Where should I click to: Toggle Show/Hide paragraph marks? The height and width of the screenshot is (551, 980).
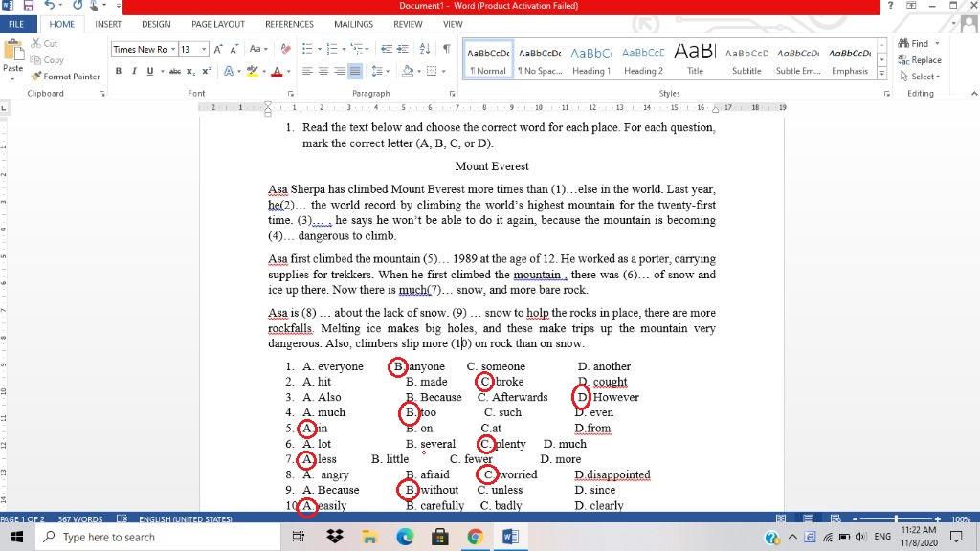446,49
